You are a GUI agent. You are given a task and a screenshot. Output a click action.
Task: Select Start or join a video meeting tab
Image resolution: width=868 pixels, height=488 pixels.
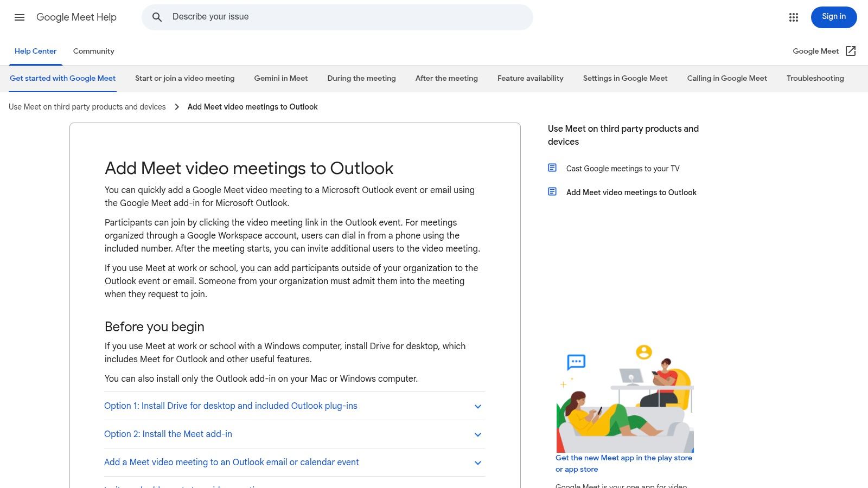[x=185, y=78]
